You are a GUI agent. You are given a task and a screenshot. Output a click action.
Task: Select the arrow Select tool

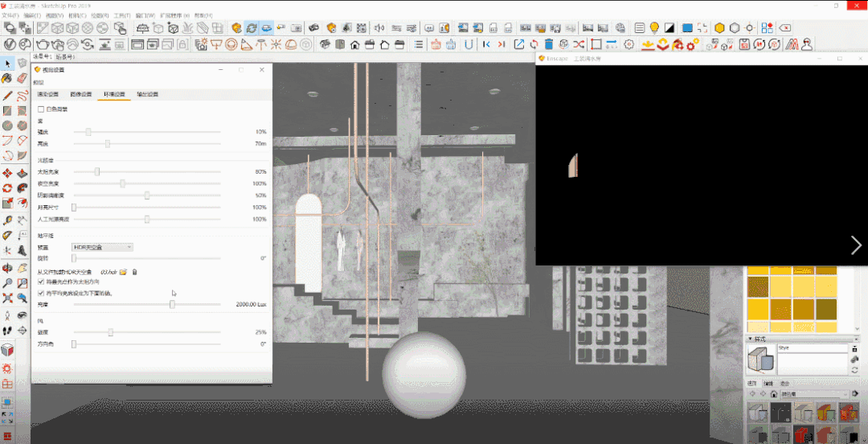pos(7,64)
